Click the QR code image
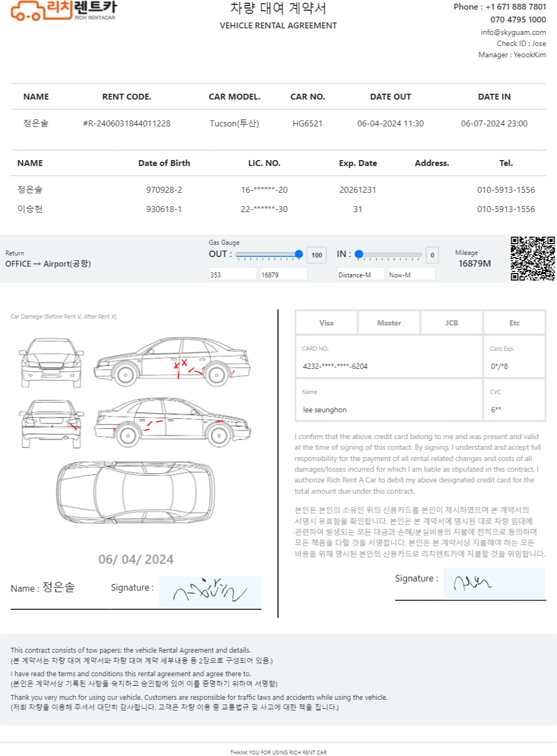 pyautogui.click(x=532, y=259)
